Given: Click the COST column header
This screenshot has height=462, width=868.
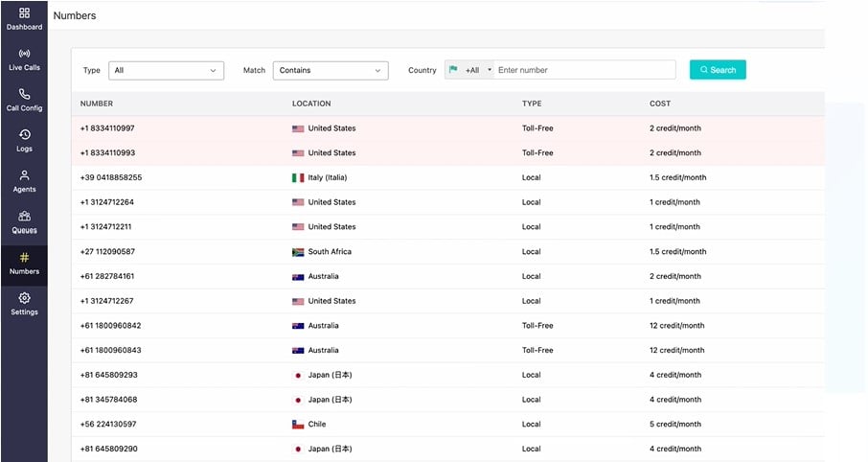Looking at the screenshot, I should coord(660,104).
